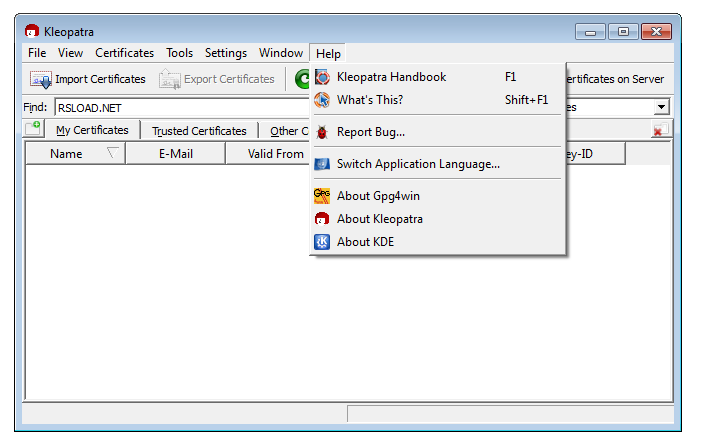This screenshot has height=443, width=703.
Task: Sort by Name column header
Action: point(75,154)
